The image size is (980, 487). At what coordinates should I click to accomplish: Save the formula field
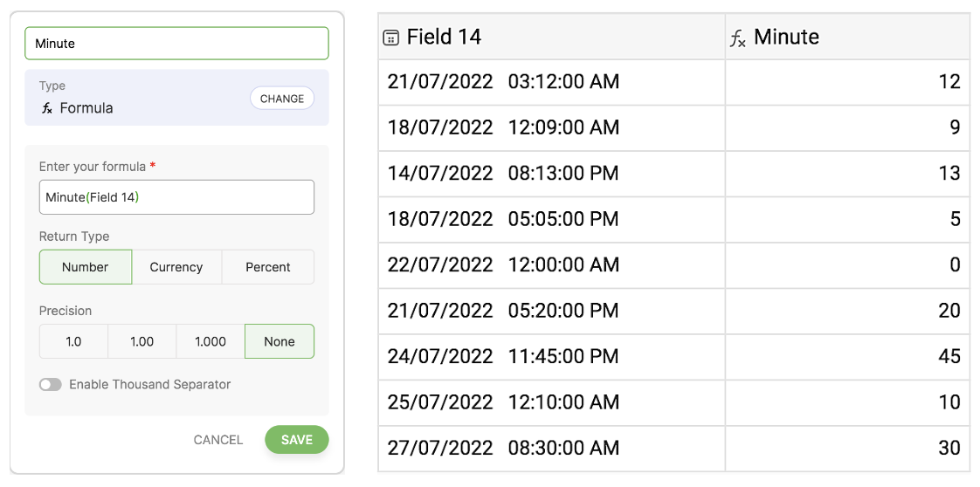[297, 440]
